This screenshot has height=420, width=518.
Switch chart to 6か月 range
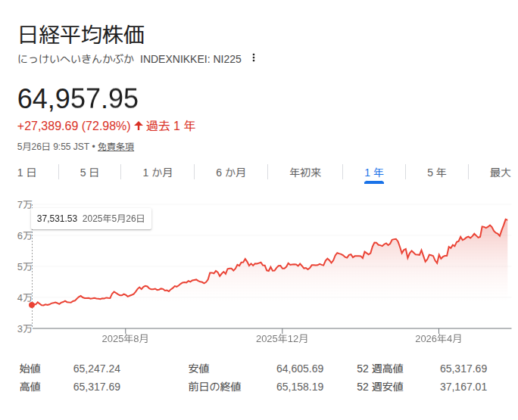coord(231,173)
